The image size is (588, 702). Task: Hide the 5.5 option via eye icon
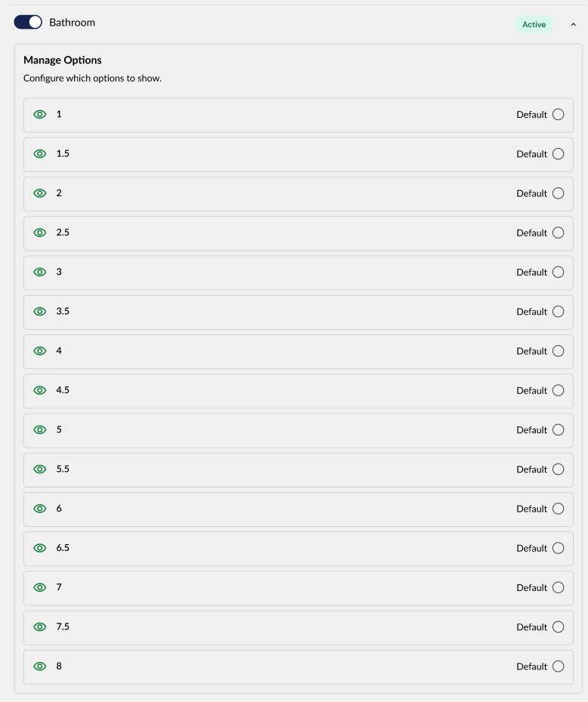40,470
